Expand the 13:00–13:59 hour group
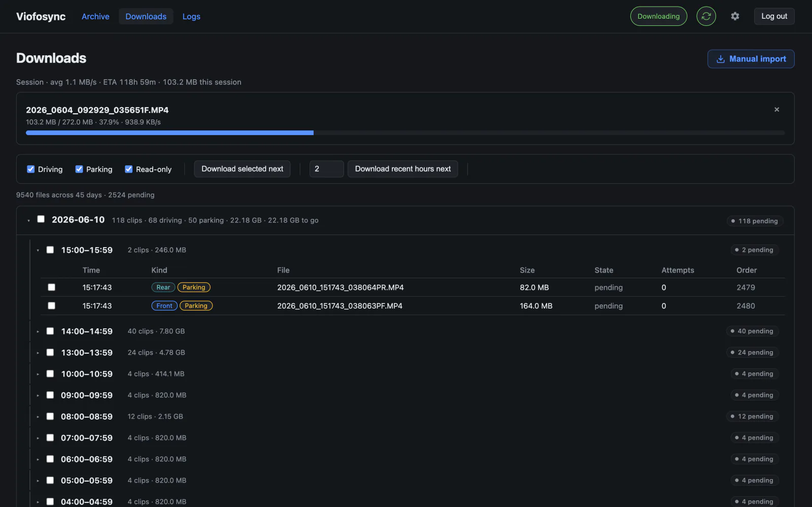The image size is (812, 507). (x=38, y=353)
